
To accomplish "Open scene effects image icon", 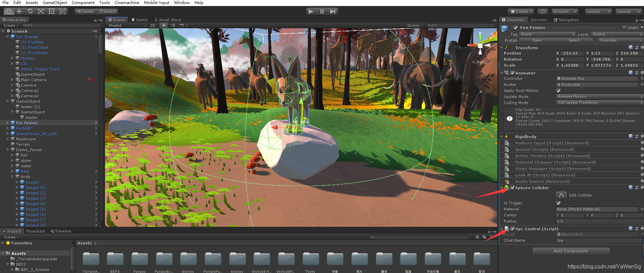I will [182, 25].
